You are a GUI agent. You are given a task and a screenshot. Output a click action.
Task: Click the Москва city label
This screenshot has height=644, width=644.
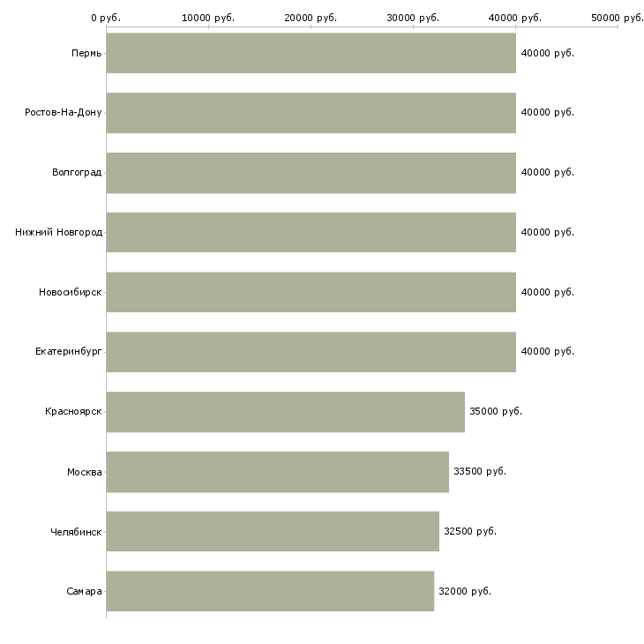tap(85, 472)
